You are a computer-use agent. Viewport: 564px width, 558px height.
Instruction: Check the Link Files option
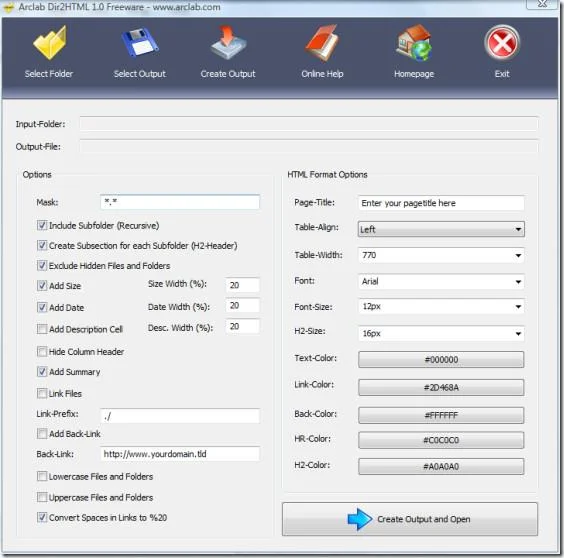[x=42, y=393]
